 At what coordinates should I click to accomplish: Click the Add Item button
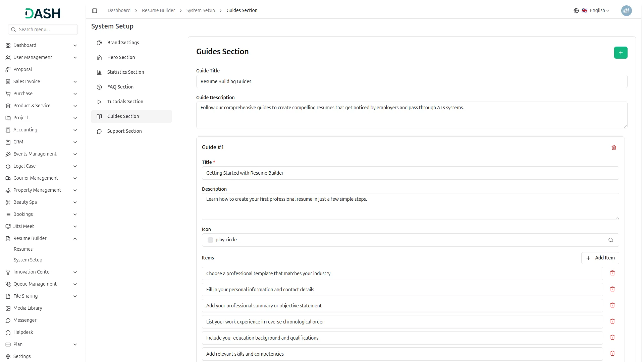600,258
